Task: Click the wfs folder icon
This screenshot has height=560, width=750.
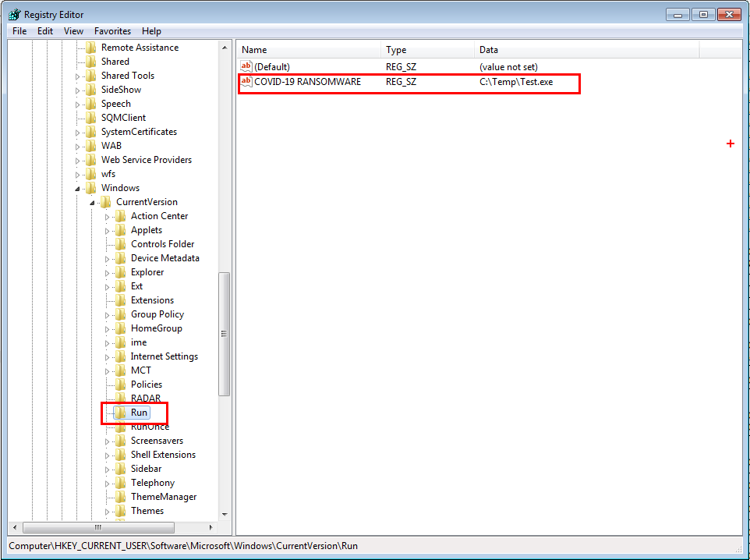Action: point(91,174)
